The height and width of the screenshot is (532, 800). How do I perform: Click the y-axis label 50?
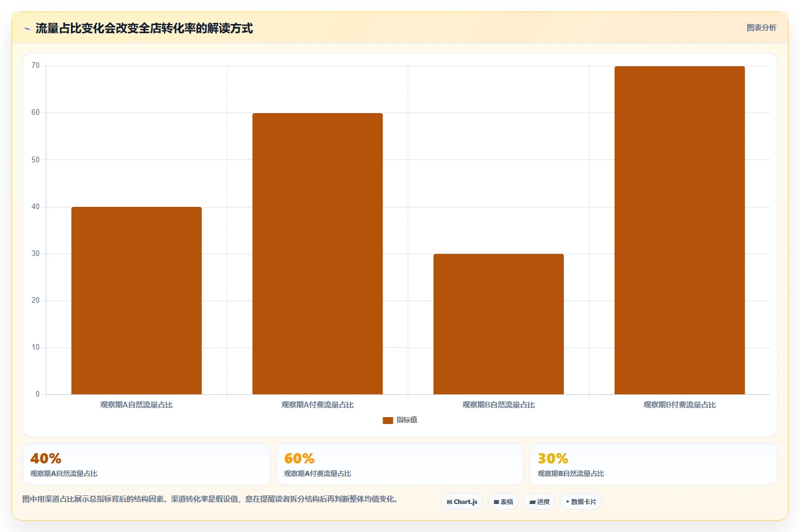point(35,160)
